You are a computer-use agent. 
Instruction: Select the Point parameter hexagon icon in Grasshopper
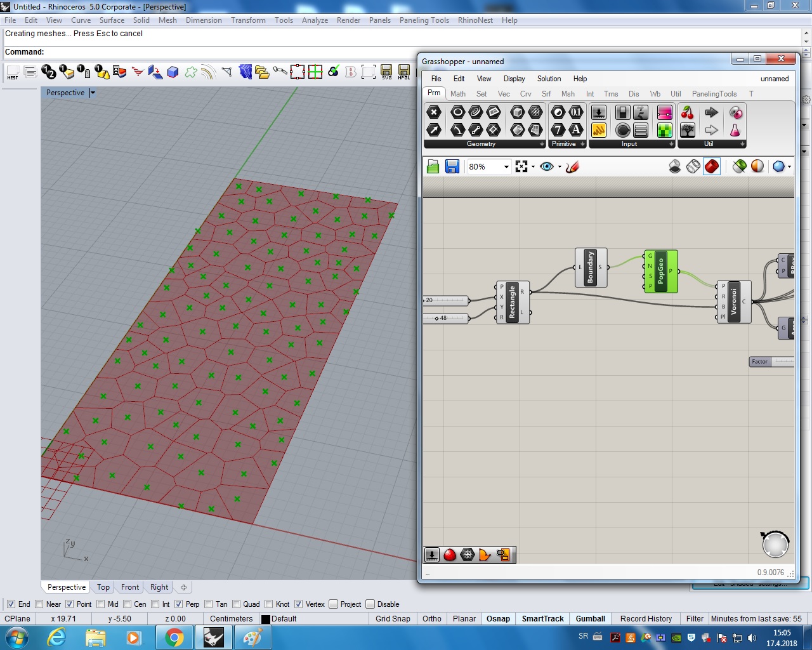pyautogui.click(x=434, y=112)
